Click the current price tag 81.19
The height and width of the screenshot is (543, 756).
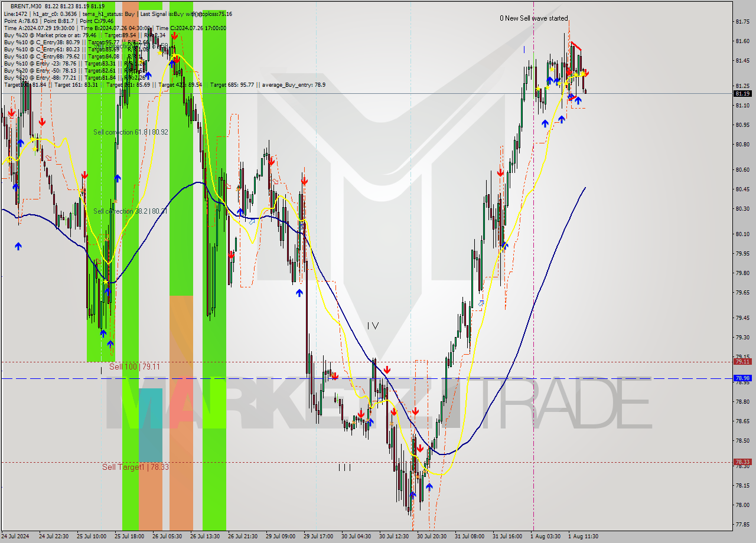click(742, 93)
